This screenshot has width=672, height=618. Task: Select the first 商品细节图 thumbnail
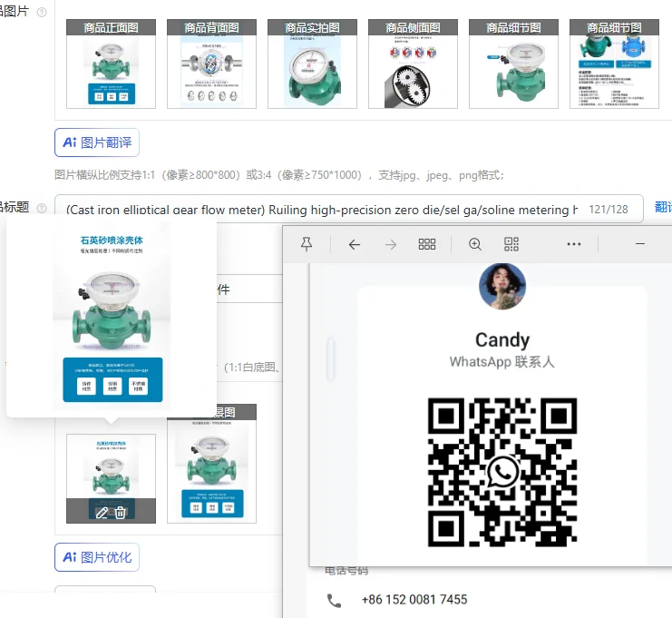click(x=514, y=64)
